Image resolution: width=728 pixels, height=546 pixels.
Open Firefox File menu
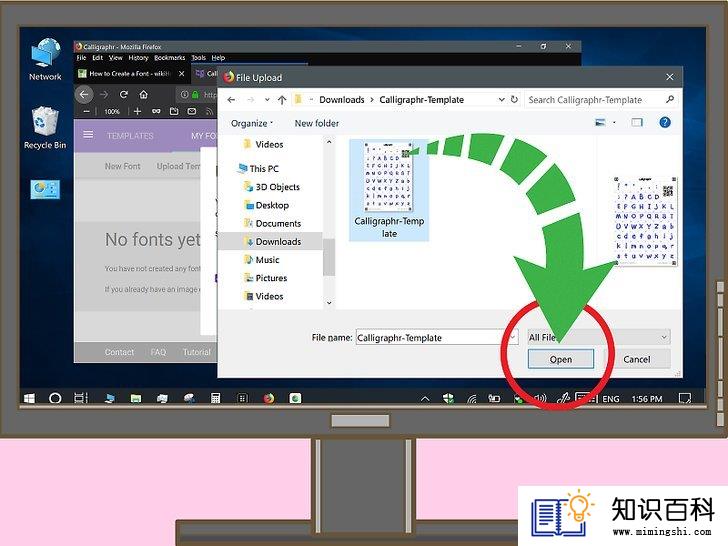point(81,58)
